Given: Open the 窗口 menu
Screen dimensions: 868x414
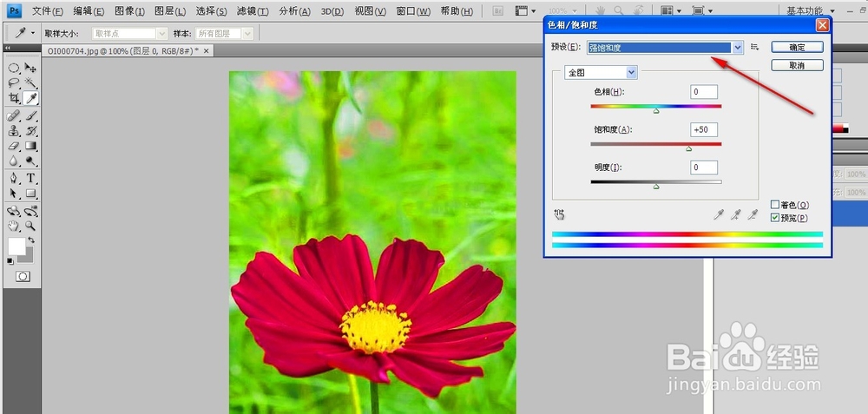Looking at the screenshot, I should coord(413,11).
